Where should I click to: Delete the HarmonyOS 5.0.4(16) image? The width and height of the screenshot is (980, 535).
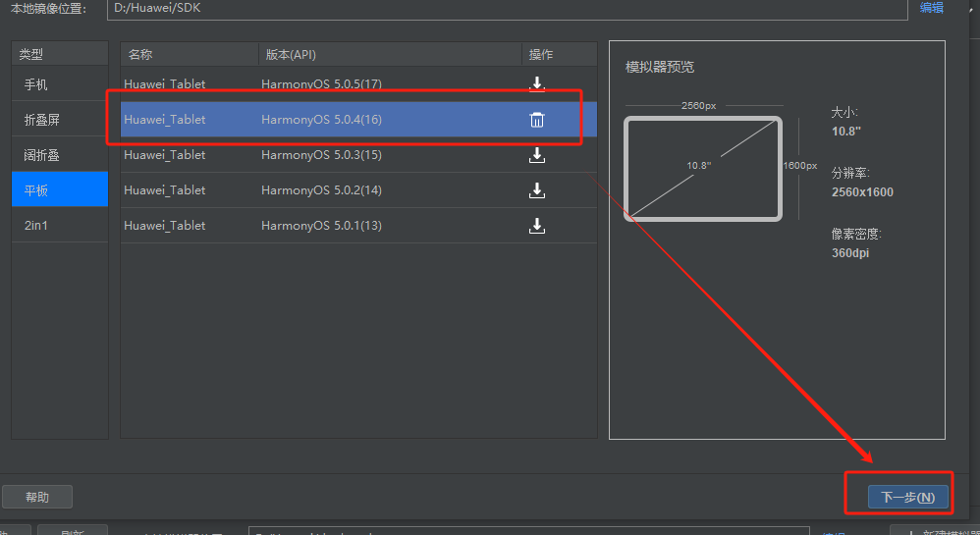click(537, 120)
